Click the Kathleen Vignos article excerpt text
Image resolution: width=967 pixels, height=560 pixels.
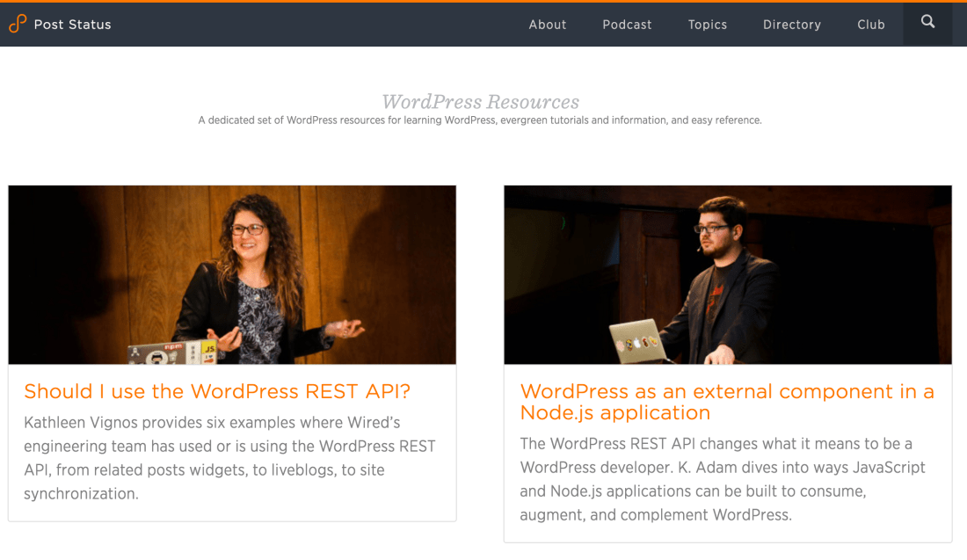pyautogui.click(x=230, y=458)
